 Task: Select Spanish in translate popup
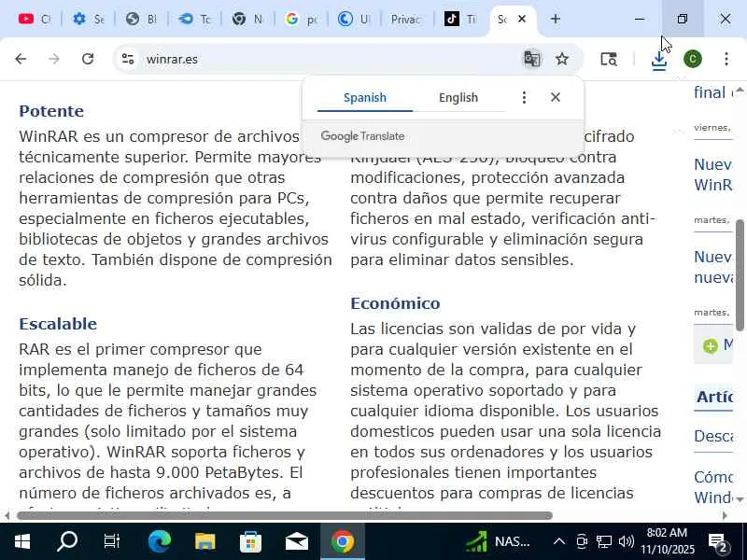(365, 98)
